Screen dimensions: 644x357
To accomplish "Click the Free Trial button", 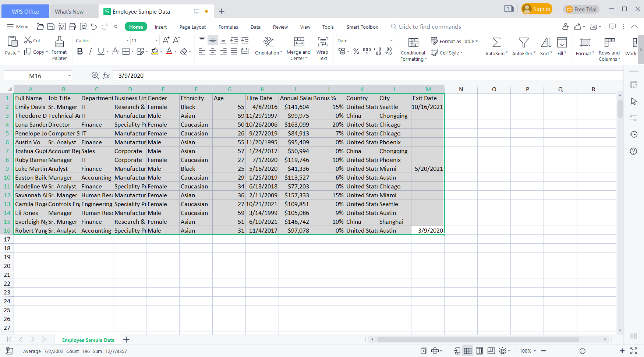I will 581,9.
